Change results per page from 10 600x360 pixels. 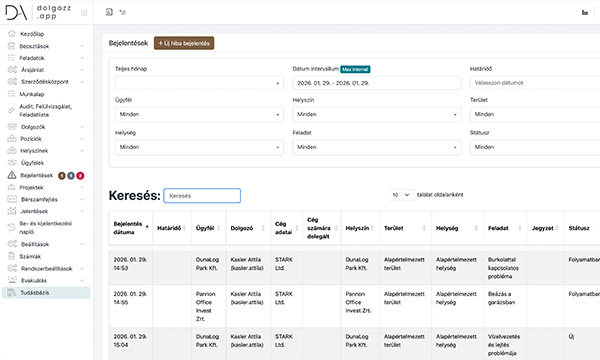(x=401, y=195)
